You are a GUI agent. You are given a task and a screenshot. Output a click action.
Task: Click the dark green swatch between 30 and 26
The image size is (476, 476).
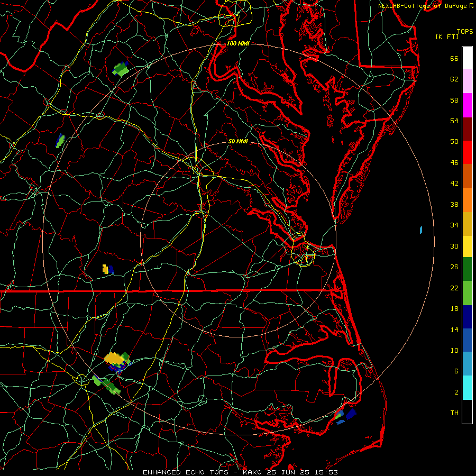[467, 269]
